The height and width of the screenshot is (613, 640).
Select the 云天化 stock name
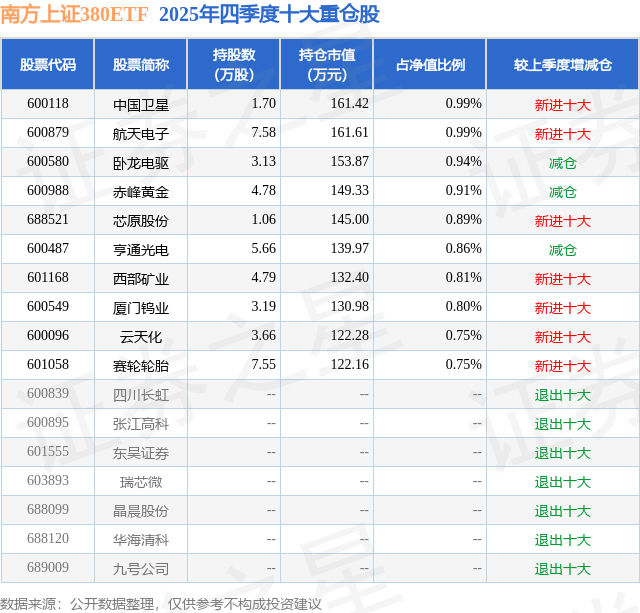coord(141,337)
